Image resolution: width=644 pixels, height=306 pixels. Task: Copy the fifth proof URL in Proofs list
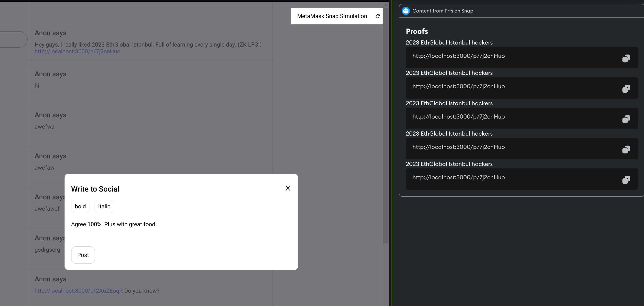[x=626, y=180]
